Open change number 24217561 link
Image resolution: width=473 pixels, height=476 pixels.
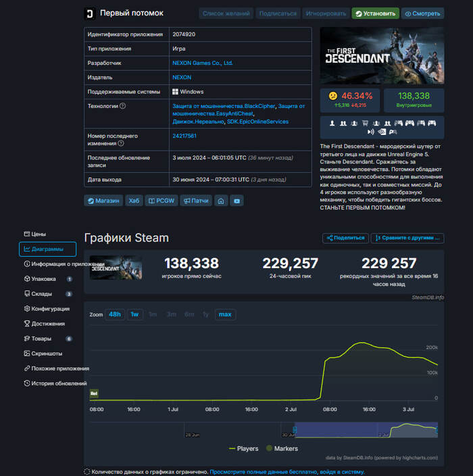click(x=184, y=136)
